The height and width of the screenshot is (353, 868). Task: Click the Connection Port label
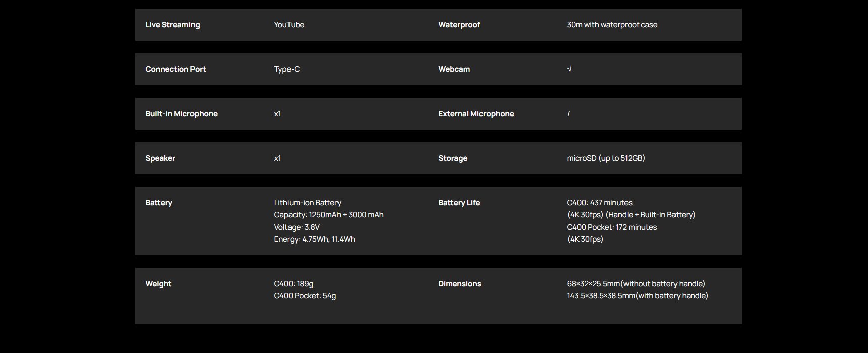[x=175, y=69]
